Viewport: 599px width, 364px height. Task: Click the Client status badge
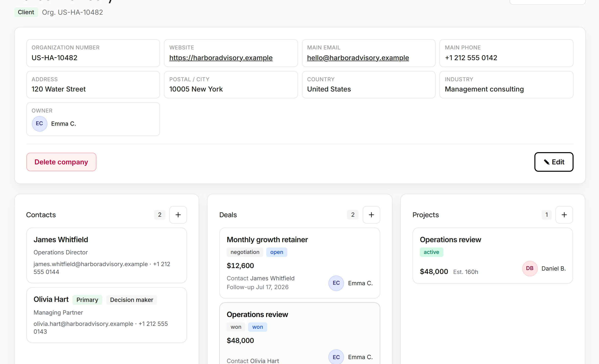[26, 12]
